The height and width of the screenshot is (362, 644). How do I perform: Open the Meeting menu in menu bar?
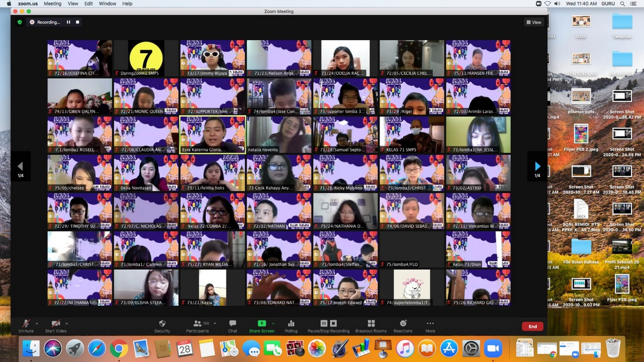[x=52, y=4]
